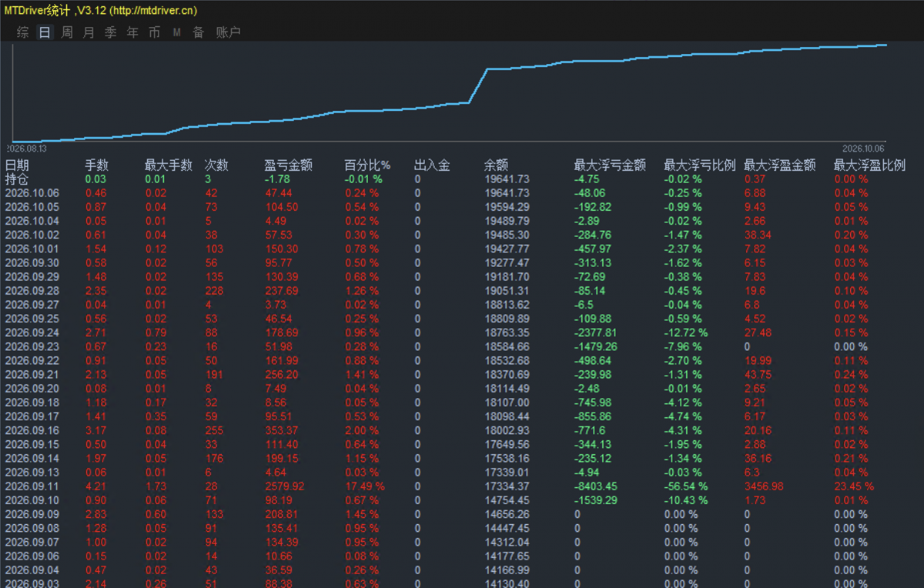This screenshot has height=588, width=924.
Task: Click the profit value 353.37
Action: (282, 430)
